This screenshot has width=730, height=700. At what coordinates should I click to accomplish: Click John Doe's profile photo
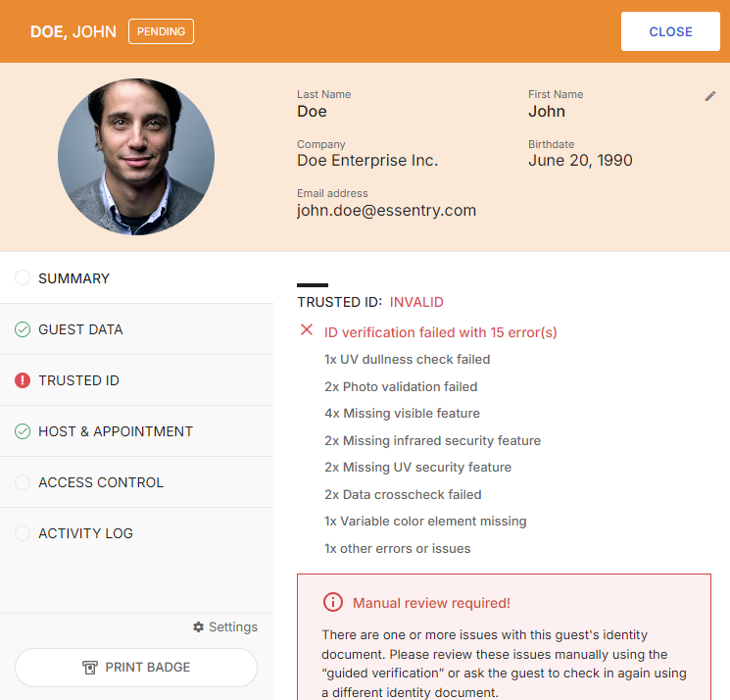pyautogui.click(x=136, y=157)
